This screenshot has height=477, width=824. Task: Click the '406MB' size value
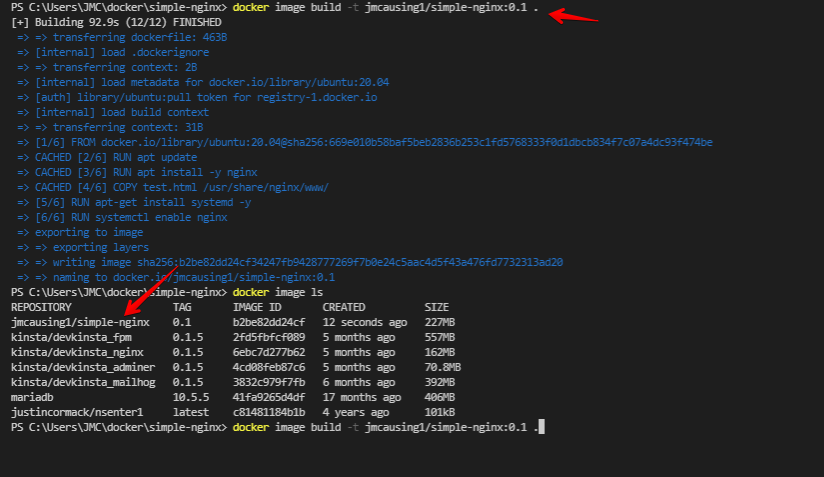[440, 397]
